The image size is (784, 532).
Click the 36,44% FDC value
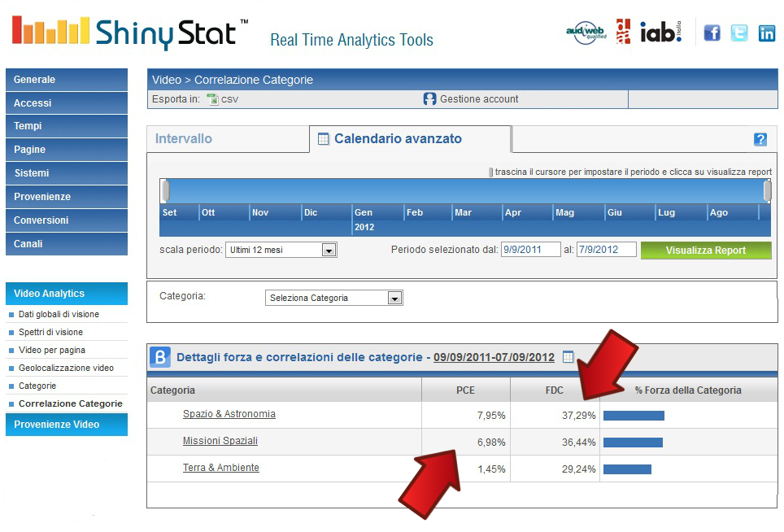tap(579, 443)
